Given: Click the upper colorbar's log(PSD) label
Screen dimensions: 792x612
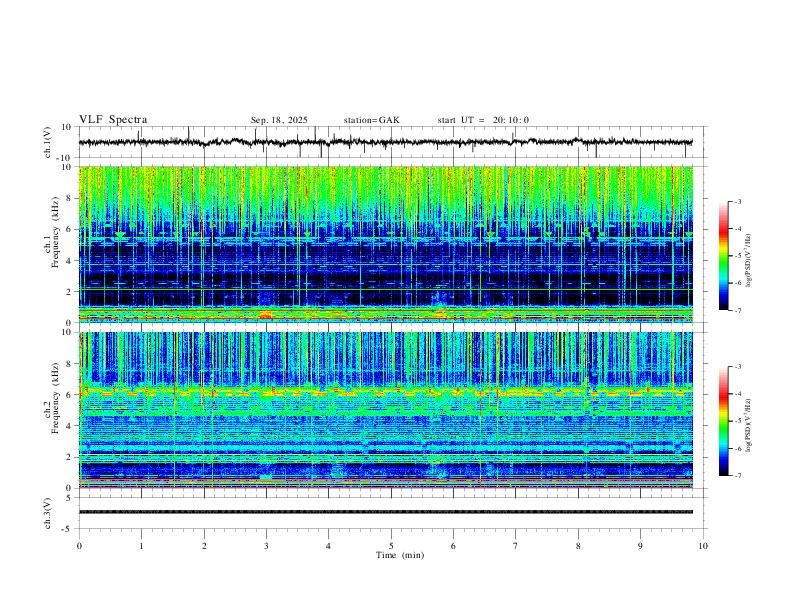Looking at the screenshot, I should [748, 261].
